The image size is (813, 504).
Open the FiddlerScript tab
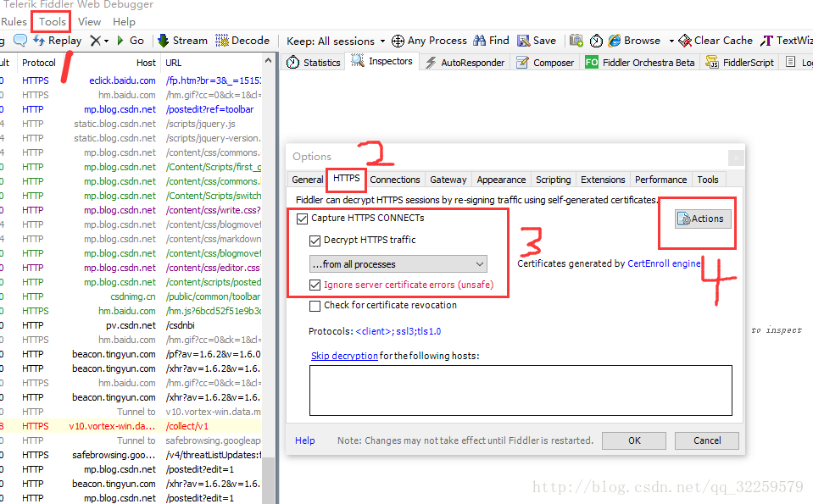pos(740,63)
